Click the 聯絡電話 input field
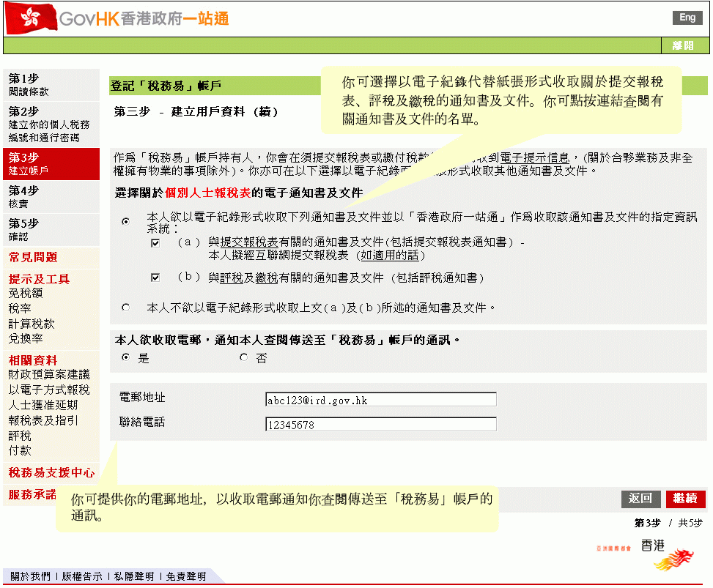The height and width of the screenshot is (588, 713). (380, 425)
